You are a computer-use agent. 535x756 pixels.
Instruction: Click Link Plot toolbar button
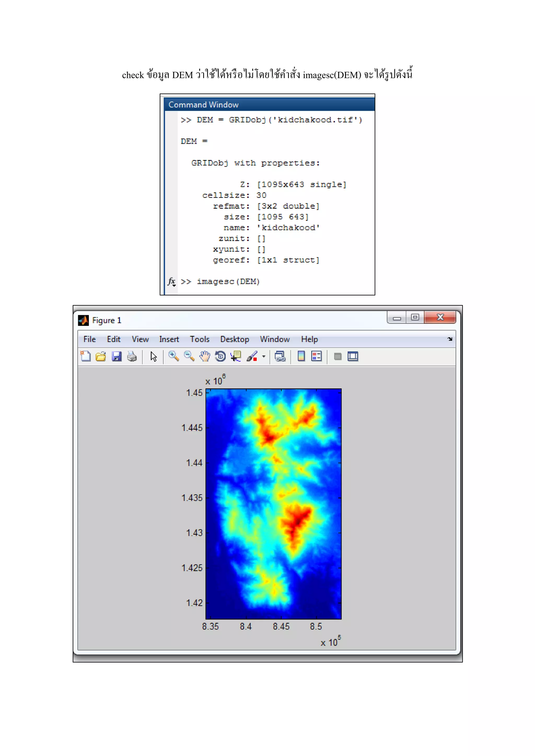[x=280, y=357]
